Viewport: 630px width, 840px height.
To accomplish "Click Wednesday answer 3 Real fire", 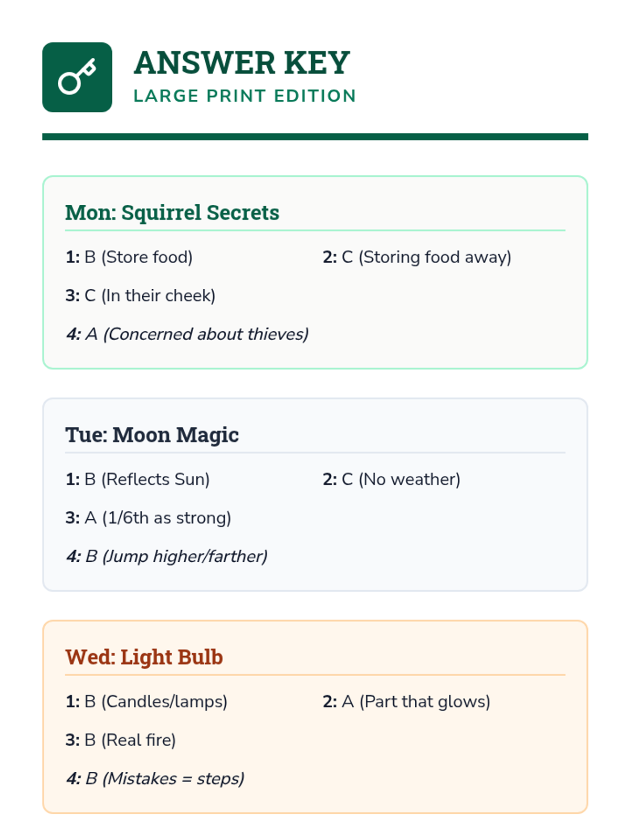I will [121, 740].
